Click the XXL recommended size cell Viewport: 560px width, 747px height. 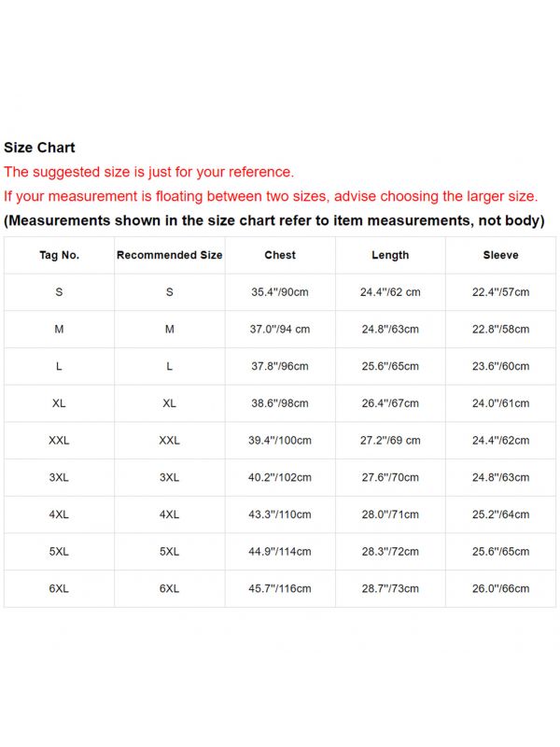click(169, 440)
